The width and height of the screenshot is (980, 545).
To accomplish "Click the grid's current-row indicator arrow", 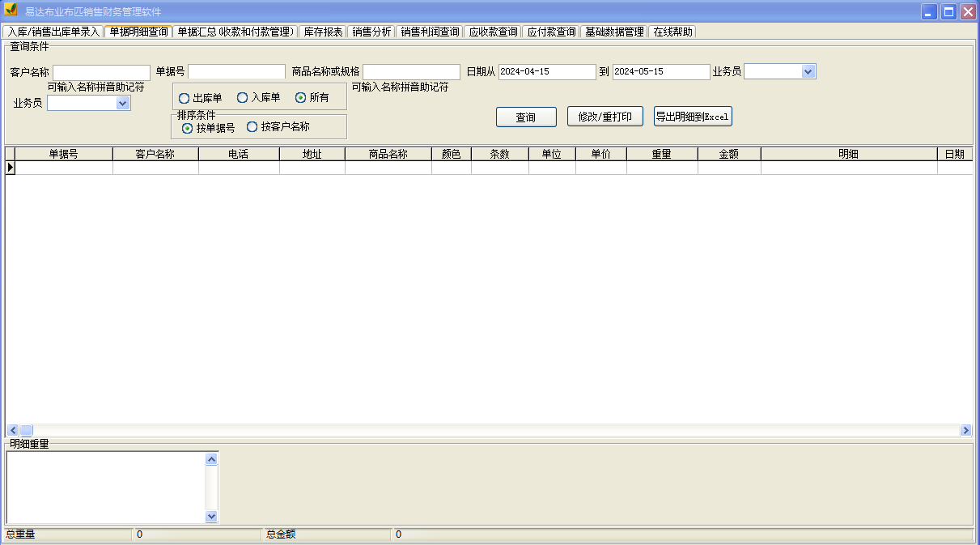I will (11, 168).
